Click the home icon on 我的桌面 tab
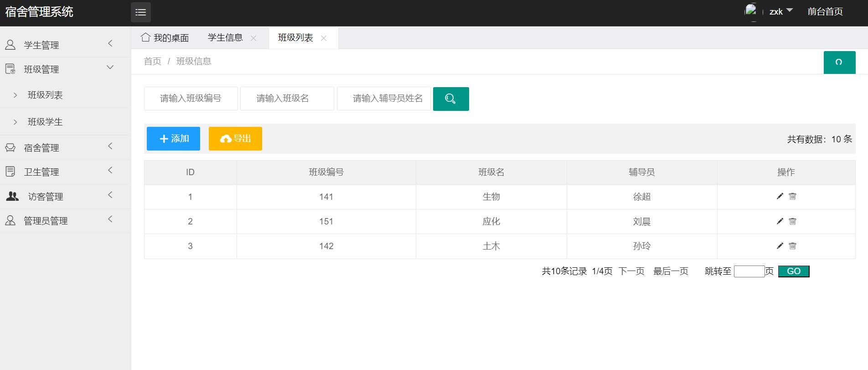868x370 pixels. 145,37
